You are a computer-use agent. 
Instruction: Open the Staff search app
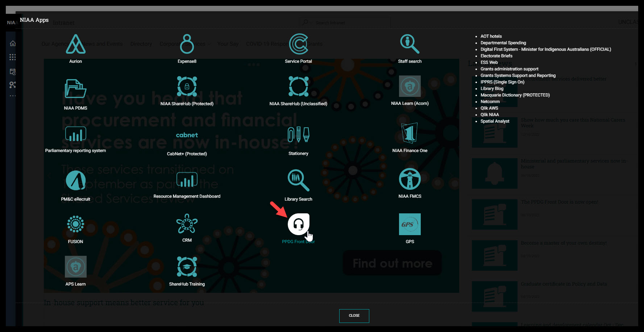pyautogui.click(x=410, y=44)
